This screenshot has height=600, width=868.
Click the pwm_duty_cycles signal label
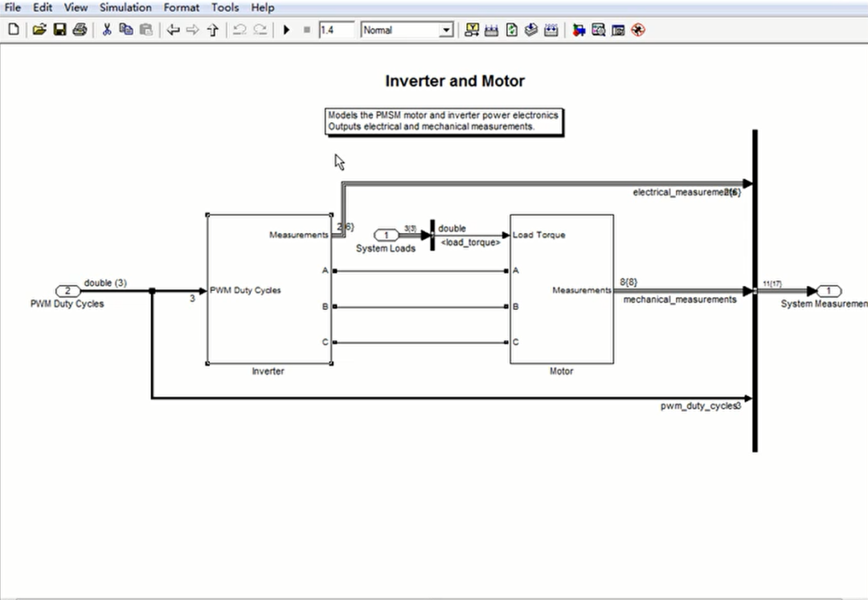700,406
